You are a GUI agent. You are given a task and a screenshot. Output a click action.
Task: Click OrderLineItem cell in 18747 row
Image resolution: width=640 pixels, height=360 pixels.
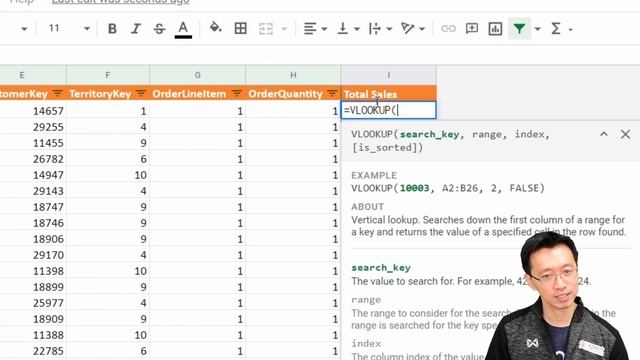pos(198,207)
